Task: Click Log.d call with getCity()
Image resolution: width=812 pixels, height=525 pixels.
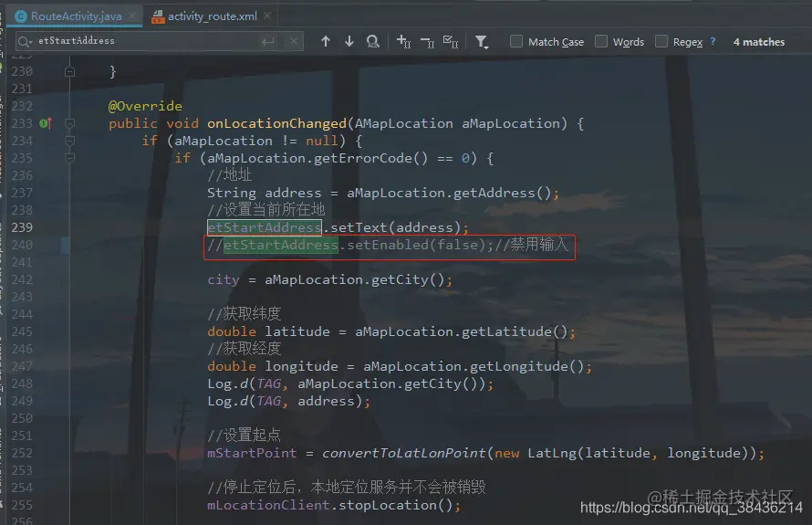Action: [x=350, y=384]
